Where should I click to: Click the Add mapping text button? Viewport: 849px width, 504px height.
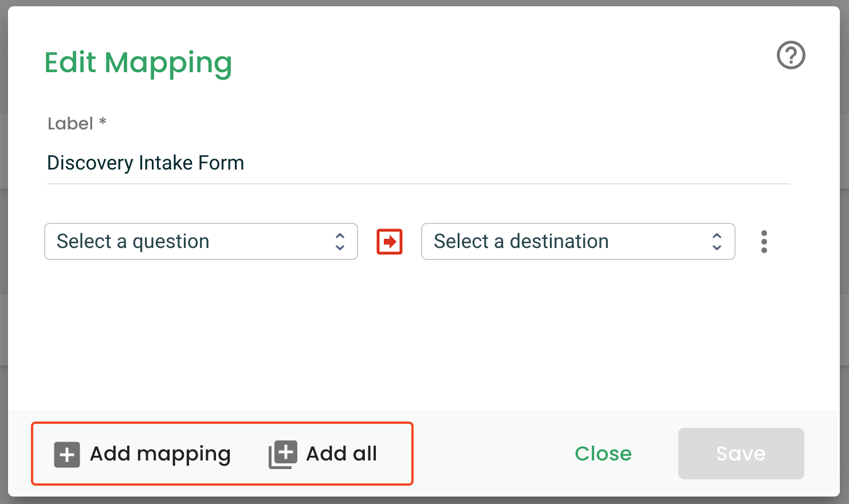(160, 454)
